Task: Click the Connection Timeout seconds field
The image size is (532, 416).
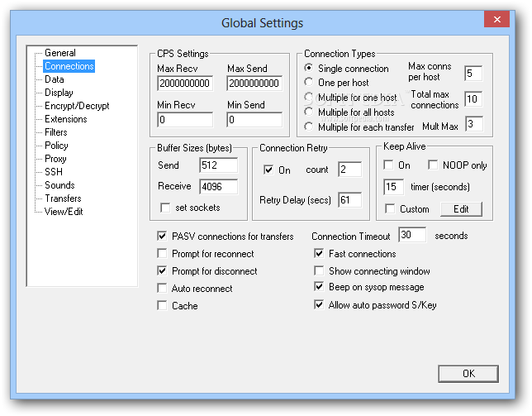Action: coord(412,235)
